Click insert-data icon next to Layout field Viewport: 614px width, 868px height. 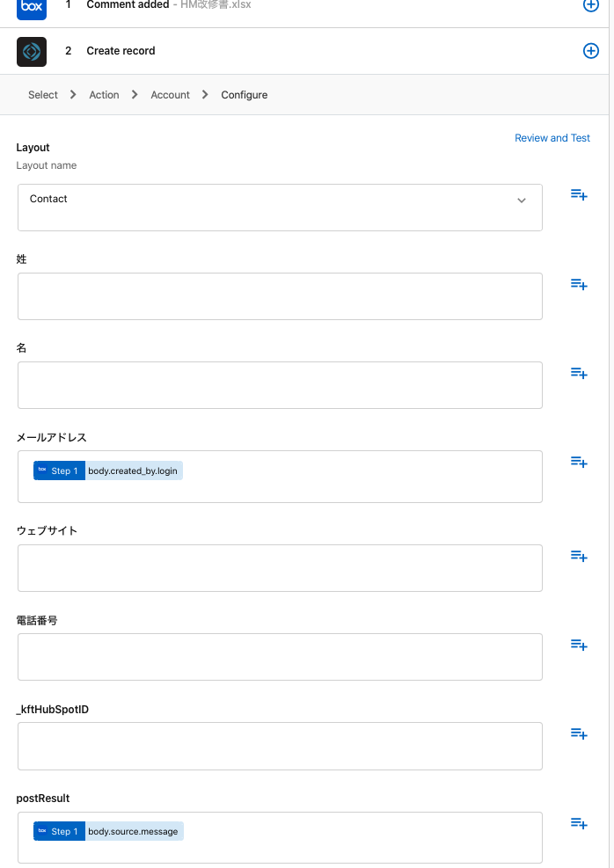[x=579, y=194]
